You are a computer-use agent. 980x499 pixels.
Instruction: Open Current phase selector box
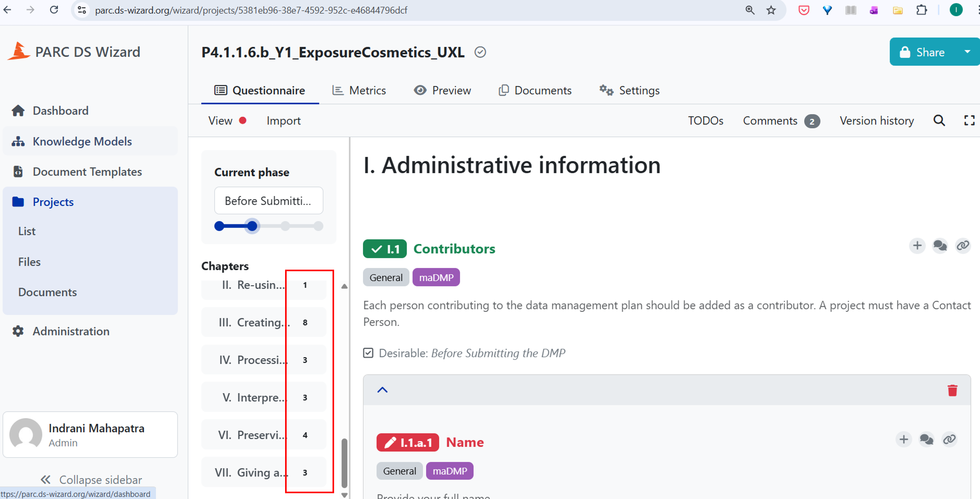click(x=269, y=200)
